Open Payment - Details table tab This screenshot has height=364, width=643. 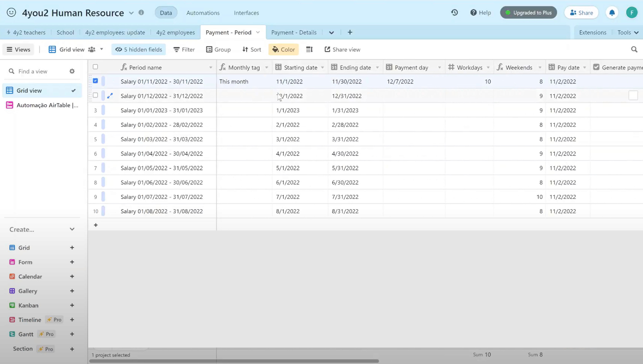pyautogui.click(x=294, y=33)
